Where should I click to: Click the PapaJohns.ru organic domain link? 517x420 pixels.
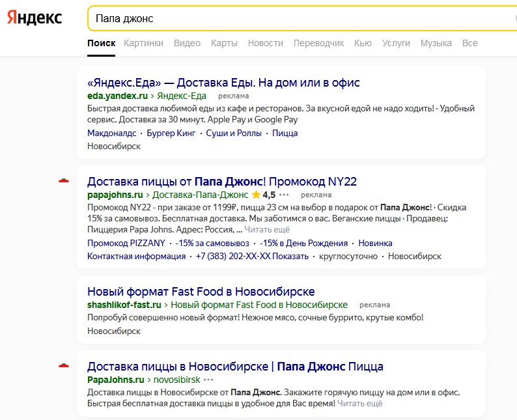pos(116,380)
